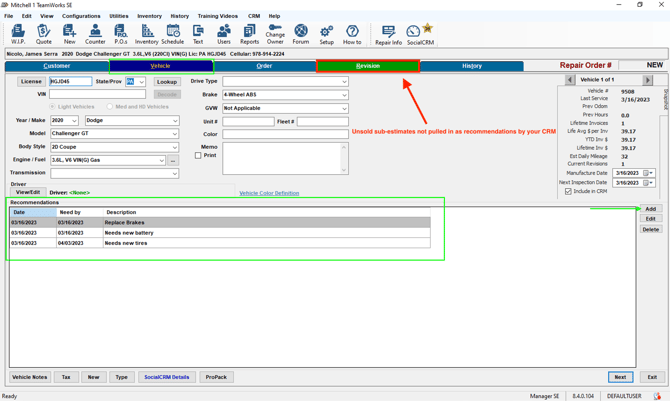The width and height of the screenshot is (670, 401).
Task: Open the Transmission dropdown
Action: 175,174
